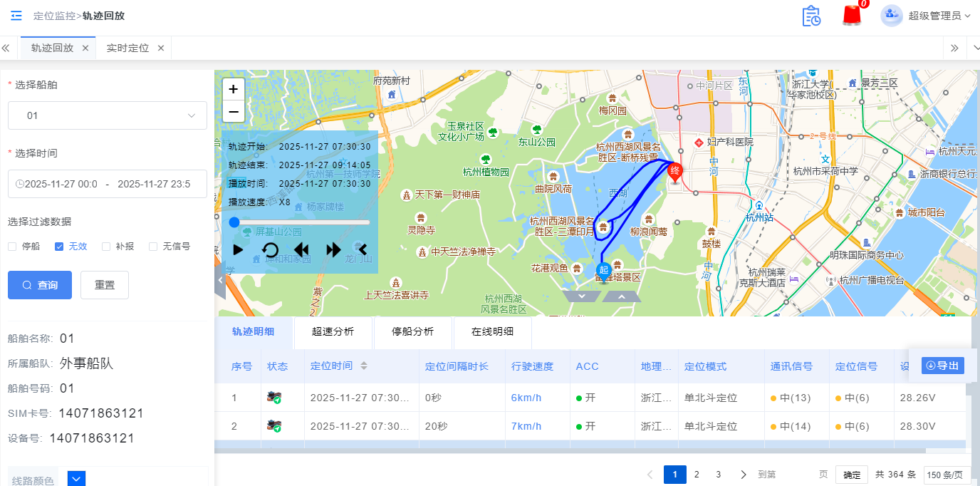Screen dimensions: 980x486
Task: Click the end time field 2025-11-27 23:5
Action: [154, 184]
